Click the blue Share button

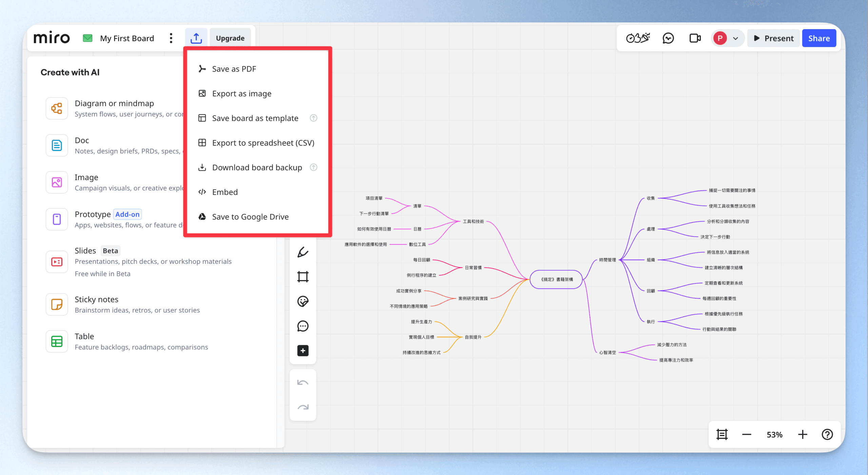coord(819,38)
